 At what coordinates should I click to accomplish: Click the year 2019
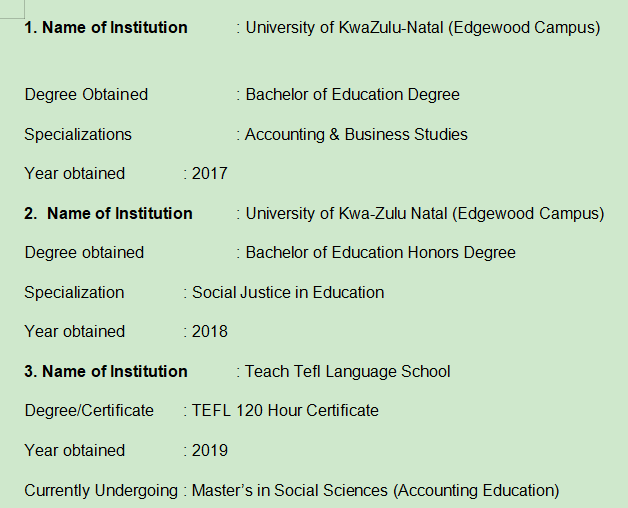click(210, 451)
